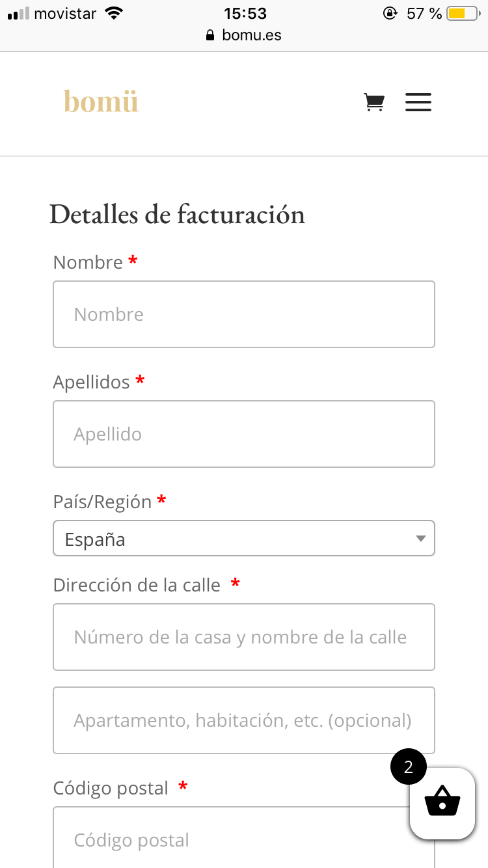
Task: Focus the Apellido input field
Action: point(244,434)
